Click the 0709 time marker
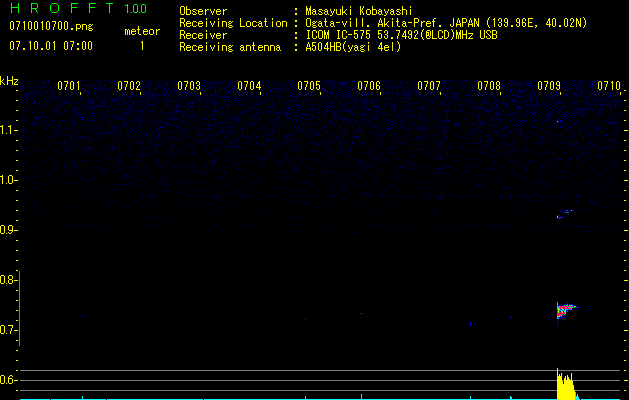 pos(549,86)
